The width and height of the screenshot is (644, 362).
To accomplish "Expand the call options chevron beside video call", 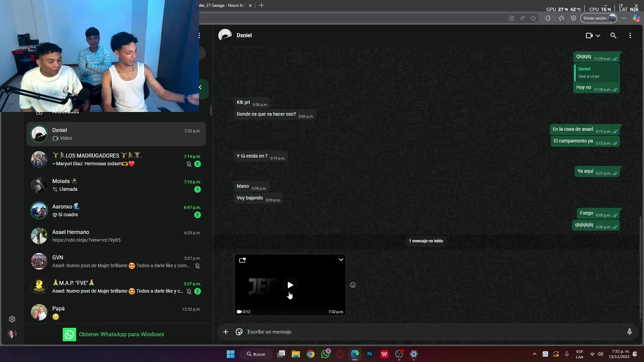I will pos(598,36).
